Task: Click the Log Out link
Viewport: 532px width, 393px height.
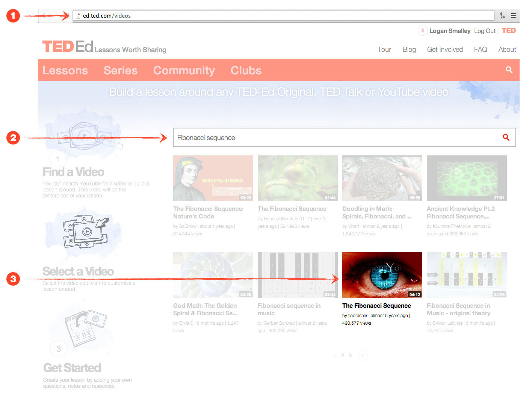Action: click(485, 31)
